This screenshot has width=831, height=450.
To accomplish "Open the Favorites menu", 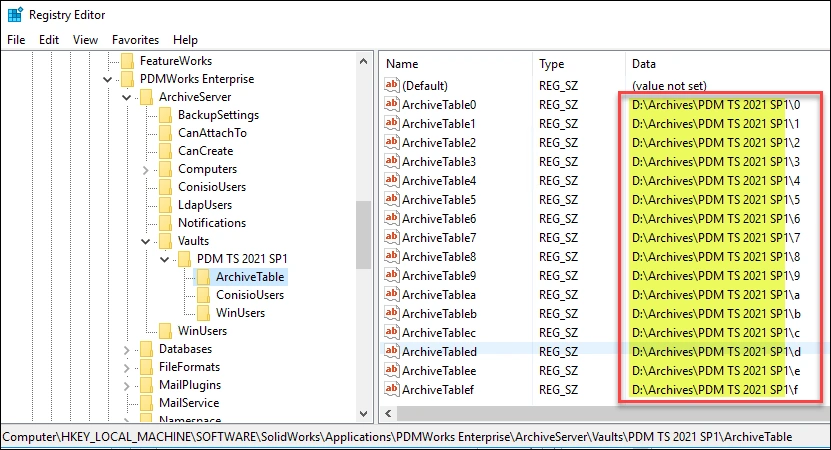I will tap(135, 40).
